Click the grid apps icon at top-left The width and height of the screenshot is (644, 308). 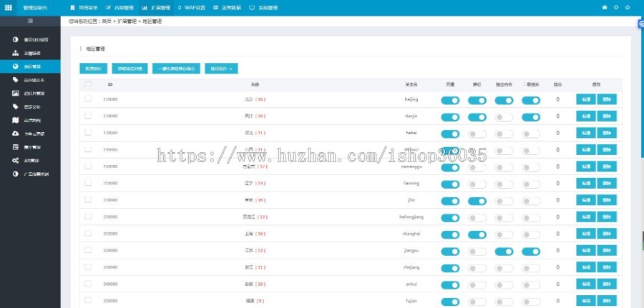click(x=8, y=7)
